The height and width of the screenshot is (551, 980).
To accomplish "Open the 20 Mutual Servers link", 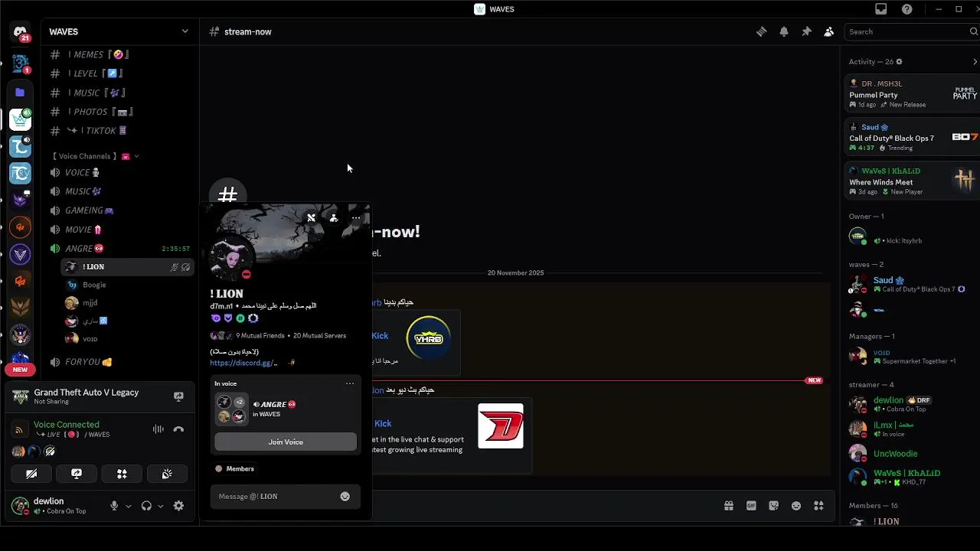I will [x=319, y=336].
